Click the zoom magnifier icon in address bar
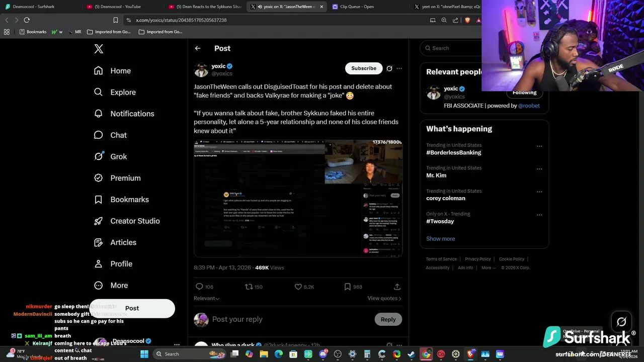This screenshot has width=644, height=362. (444, 20)
